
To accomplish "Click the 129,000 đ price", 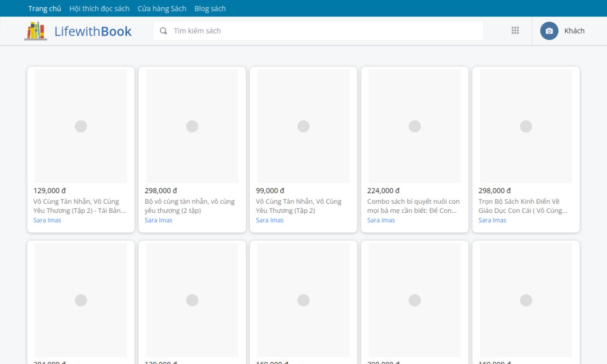I will 49,191.
